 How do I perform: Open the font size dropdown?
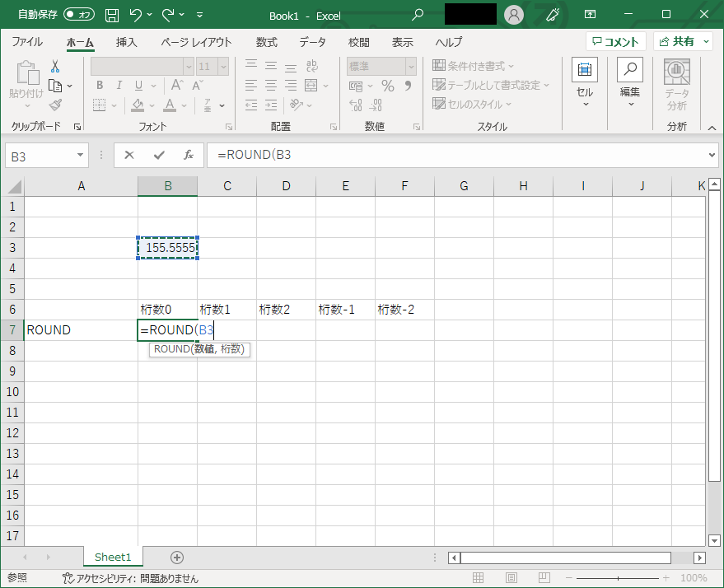click(223, 67)
